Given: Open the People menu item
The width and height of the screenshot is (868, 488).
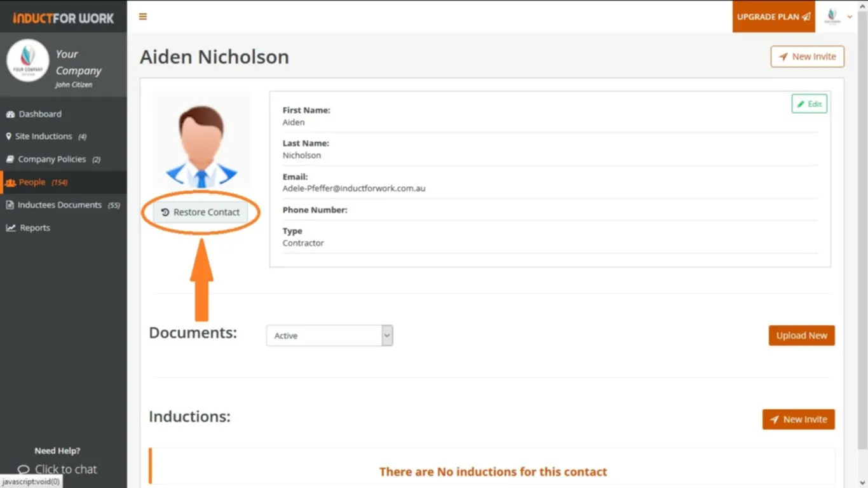Looking at the screenshot, I should [x=32, y=182].
